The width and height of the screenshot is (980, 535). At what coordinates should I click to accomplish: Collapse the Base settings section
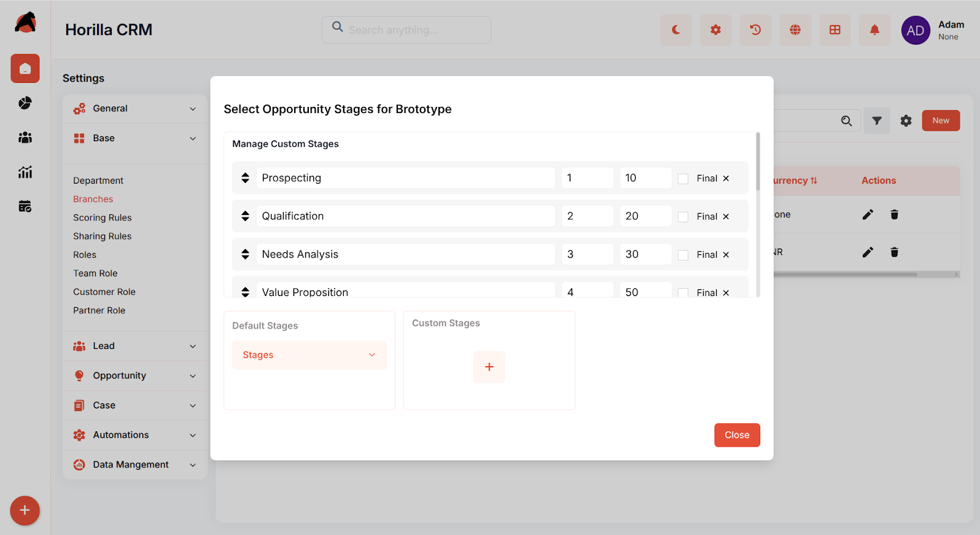(135, 138)
